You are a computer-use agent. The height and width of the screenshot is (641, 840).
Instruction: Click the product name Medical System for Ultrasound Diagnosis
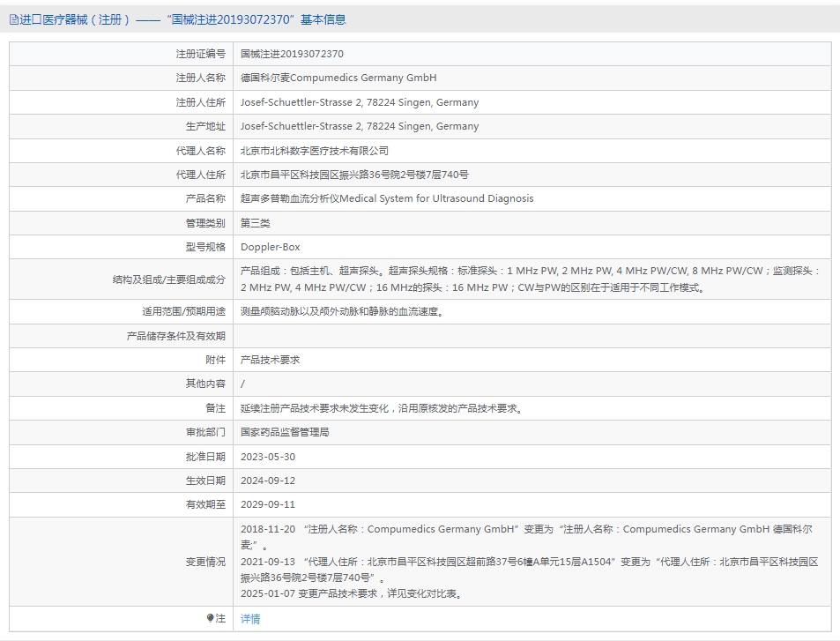point(387,198)
